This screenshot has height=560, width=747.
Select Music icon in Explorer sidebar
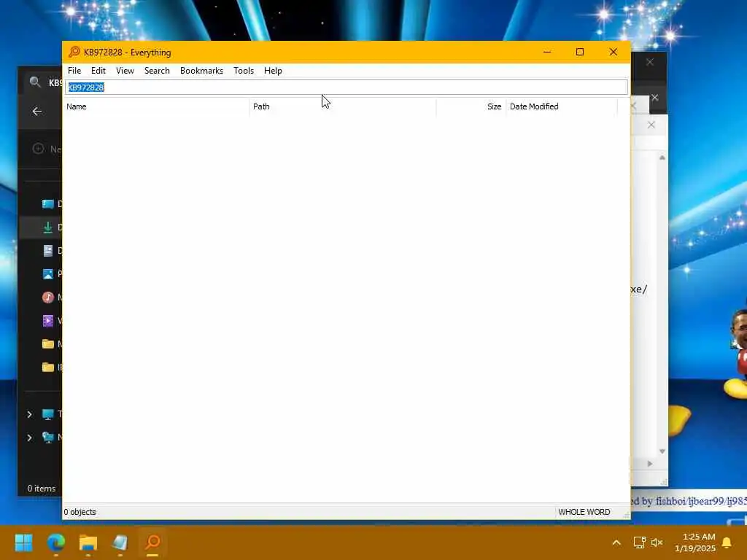tap(47, 297)
